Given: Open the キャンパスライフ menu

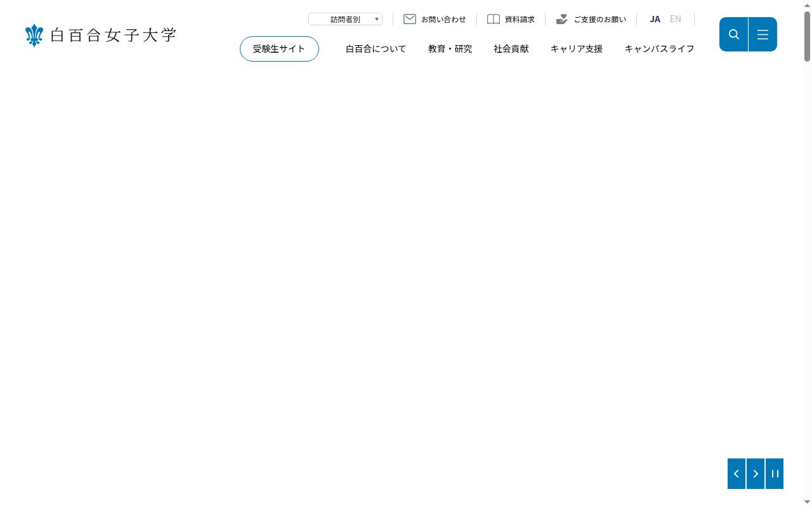Looking at the screenshot, I should click(x=660, y=49).
